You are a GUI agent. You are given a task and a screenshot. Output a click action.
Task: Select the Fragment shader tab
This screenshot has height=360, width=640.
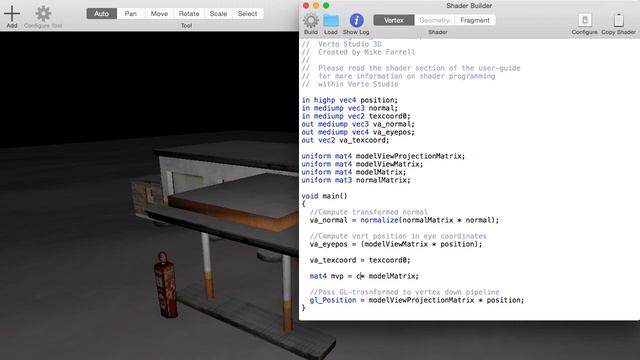click(x=475, y=20)
